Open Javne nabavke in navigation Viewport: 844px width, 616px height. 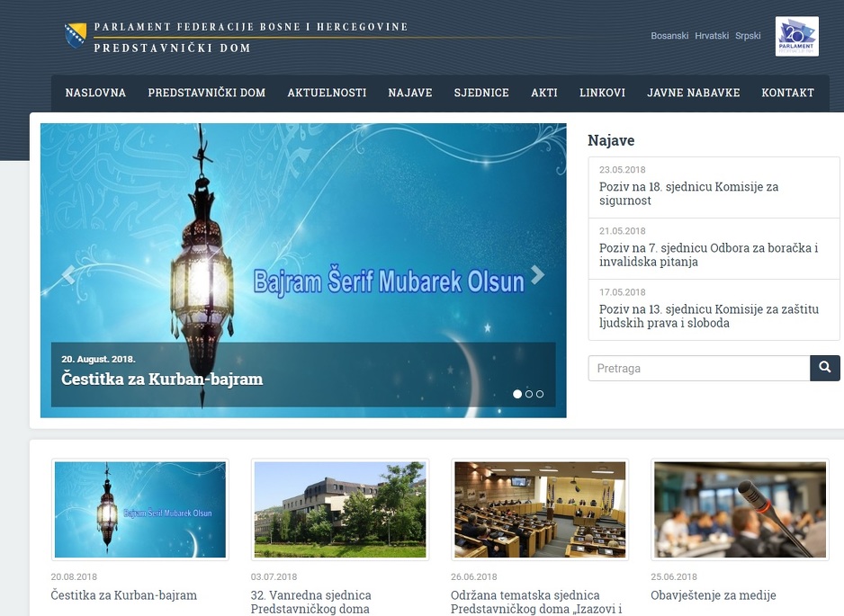coord(693,93)
